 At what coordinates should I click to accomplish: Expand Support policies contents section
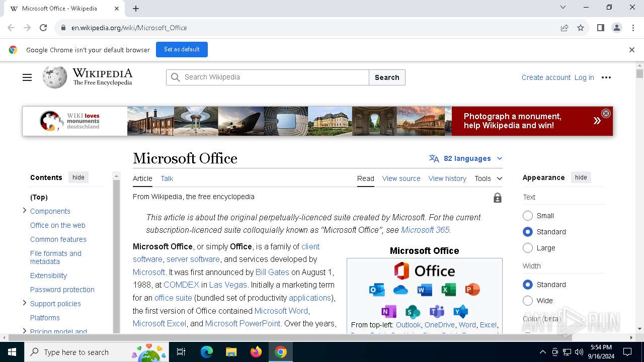coord(25,303)
